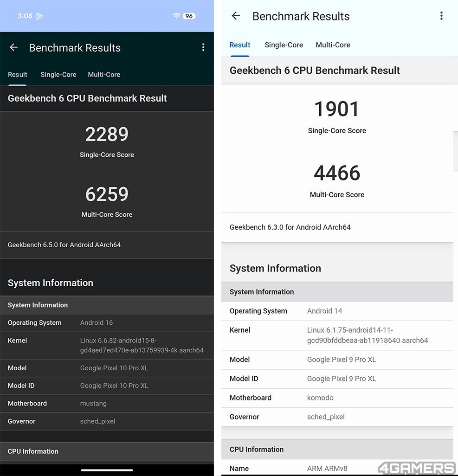
Task: Open the Single-Core tab in the light panel
Action: (x=284, y=45)
